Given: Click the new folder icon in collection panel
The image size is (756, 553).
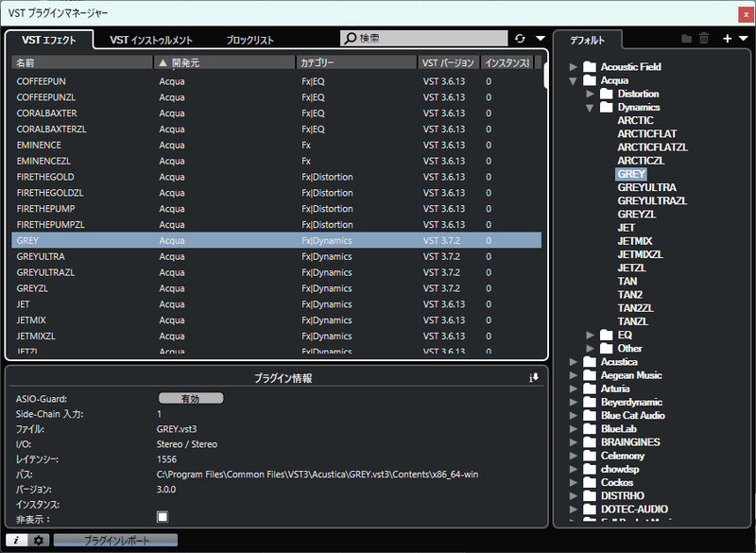Looking at the screenshot, I should pyautogui.click(x=687, y=39).
